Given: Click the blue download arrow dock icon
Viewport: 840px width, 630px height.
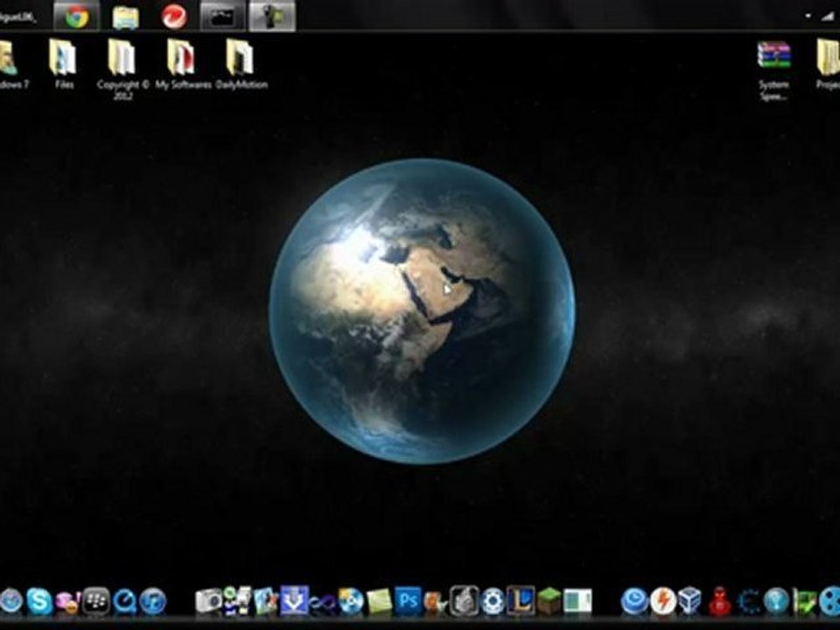Looking at the screenshot, I should coord(294,600).
